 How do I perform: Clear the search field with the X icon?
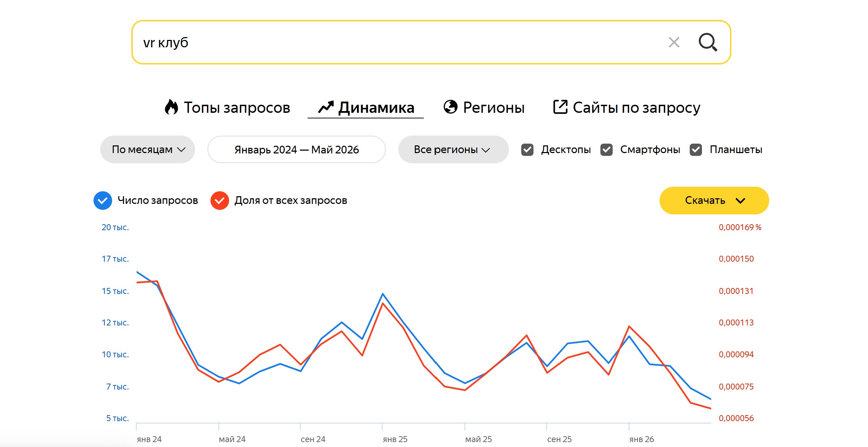(x=674, y=42)
